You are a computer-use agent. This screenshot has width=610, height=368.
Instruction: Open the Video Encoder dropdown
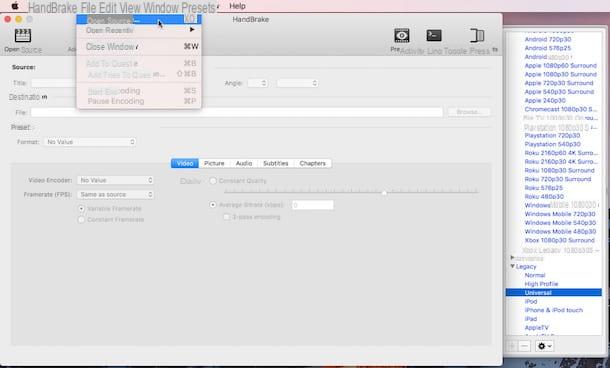(115, 180)
